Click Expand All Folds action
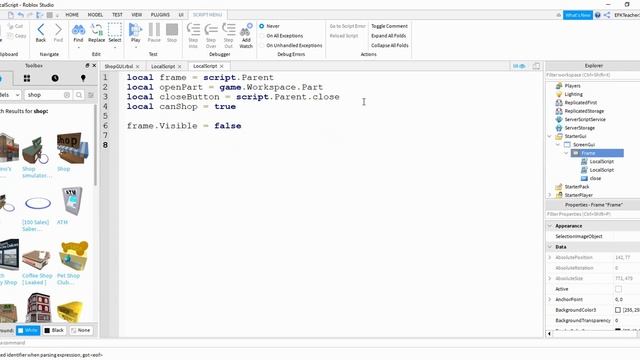The image size is (640, 360). tap(389, 36)
